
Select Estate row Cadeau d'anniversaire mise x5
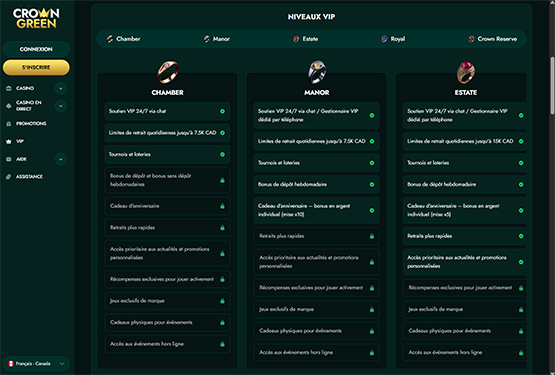[x=465, y=210]
